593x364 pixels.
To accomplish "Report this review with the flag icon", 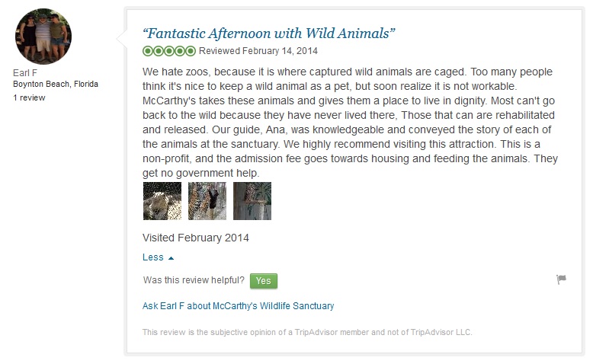I will coord(562,279).
